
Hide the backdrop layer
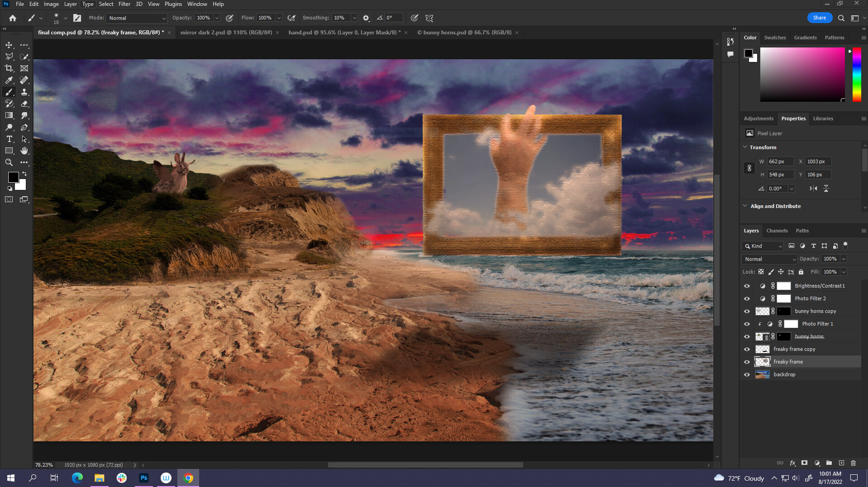point(747,374)
